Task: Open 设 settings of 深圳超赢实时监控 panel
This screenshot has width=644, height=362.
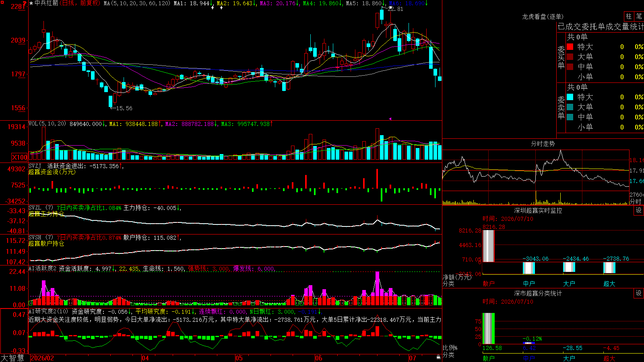Action: pyautogui.click(x=639, y=210)
